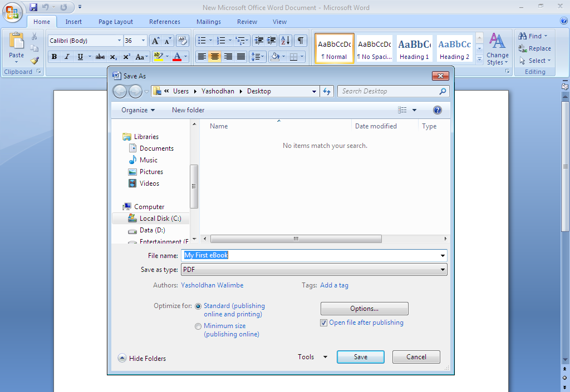570x392 pixels.
Task: Click the Shrink Font icon
Action: tap(167, 41)
